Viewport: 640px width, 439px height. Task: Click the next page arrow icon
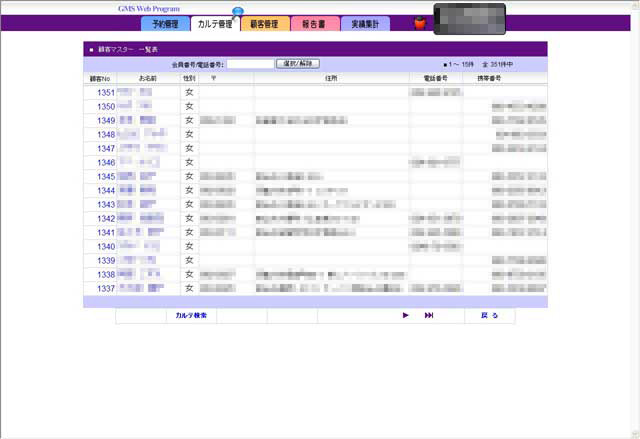pos(405,315)
